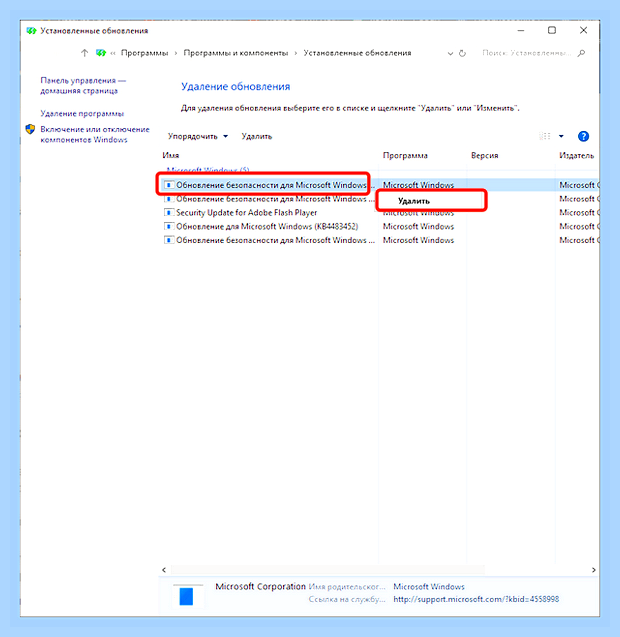Click the Удалить toolbar button
Screen dimensions: 620x637
(x=256, y=136)
